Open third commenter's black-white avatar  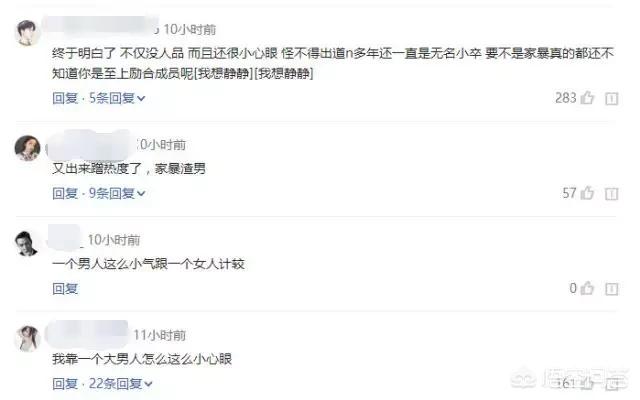pos(27,243)
